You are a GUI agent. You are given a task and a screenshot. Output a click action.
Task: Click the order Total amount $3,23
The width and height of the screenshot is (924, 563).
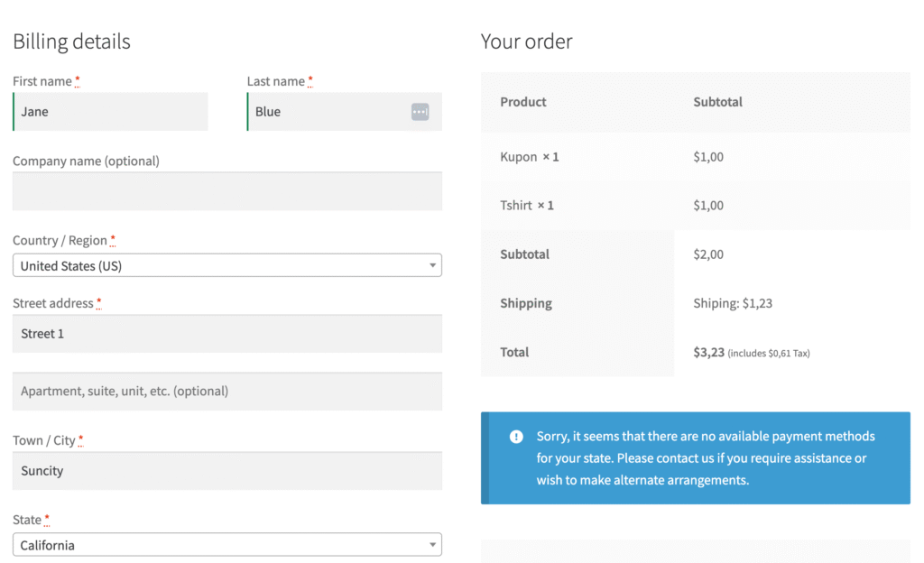709,353
